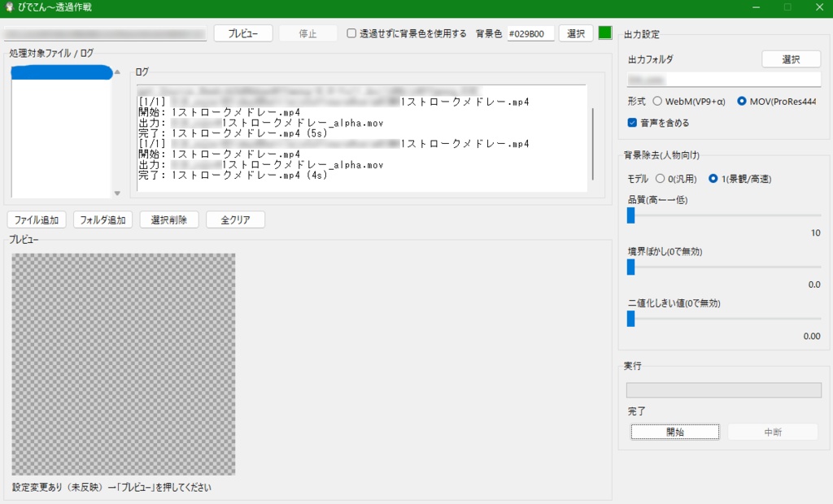Click 選択 button for 出力フォルダ
Viewport: 833px width, 504px height.
[x=791, y=59]
